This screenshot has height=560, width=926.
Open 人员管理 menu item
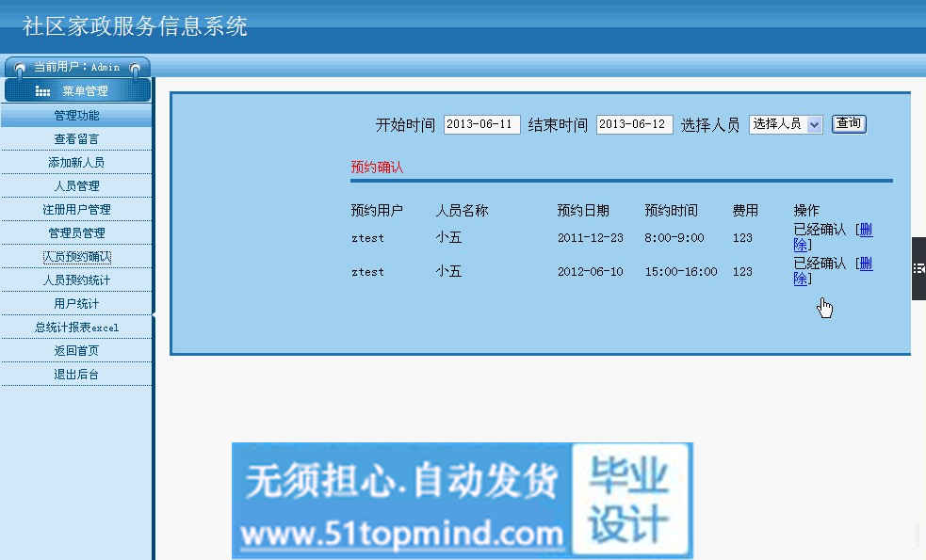[x=76, y=185]
